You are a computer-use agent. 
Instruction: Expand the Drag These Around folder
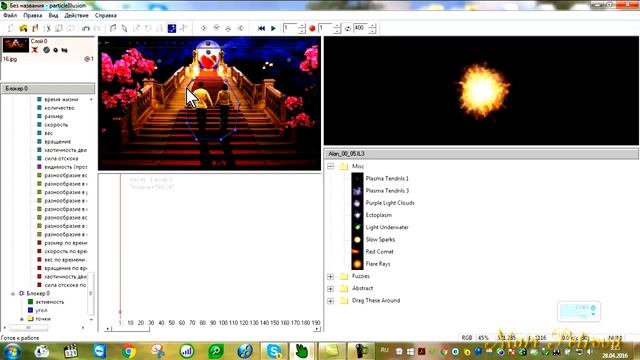[331, 301]
